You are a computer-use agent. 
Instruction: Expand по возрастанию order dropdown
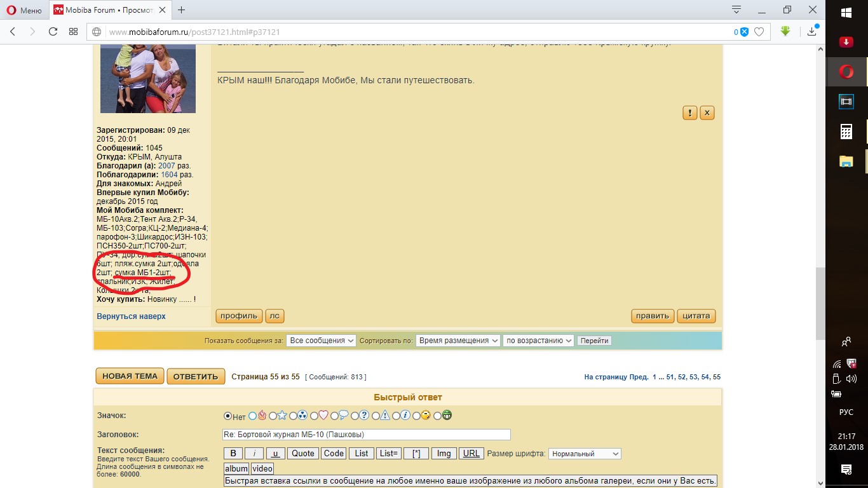[x=538, y=341]
